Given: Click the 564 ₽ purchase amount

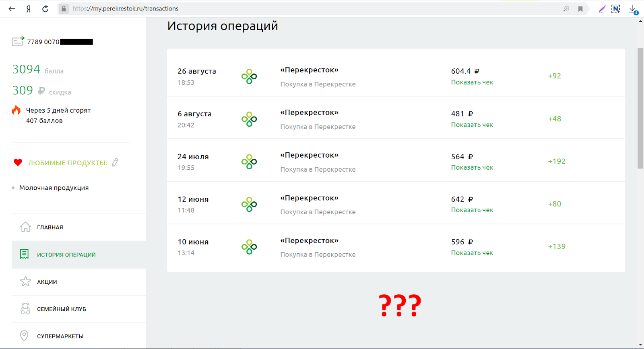Looking at the screenshot, I should click(x=462, y=157).
